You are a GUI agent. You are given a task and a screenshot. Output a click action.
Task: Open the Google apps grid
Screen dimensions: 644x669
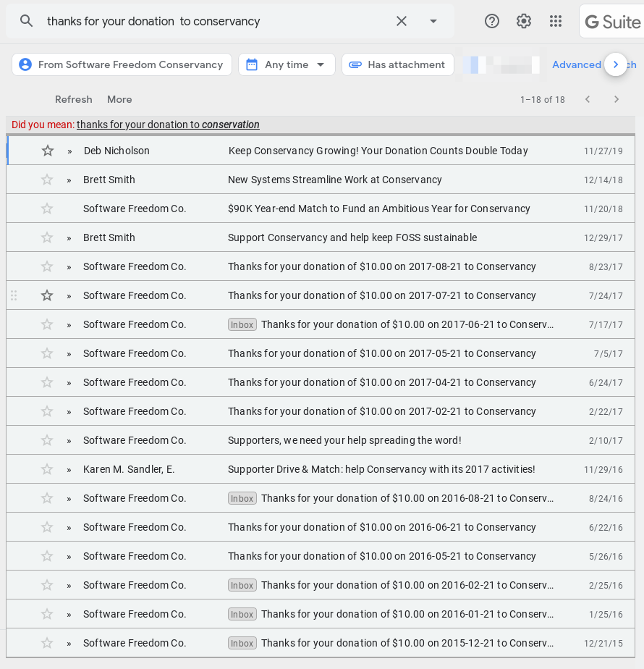[556, 21]
